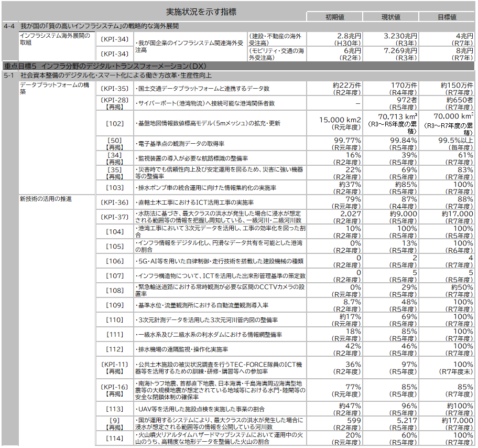
Task: Click indicator number [103]
Action: coord(115,188)
